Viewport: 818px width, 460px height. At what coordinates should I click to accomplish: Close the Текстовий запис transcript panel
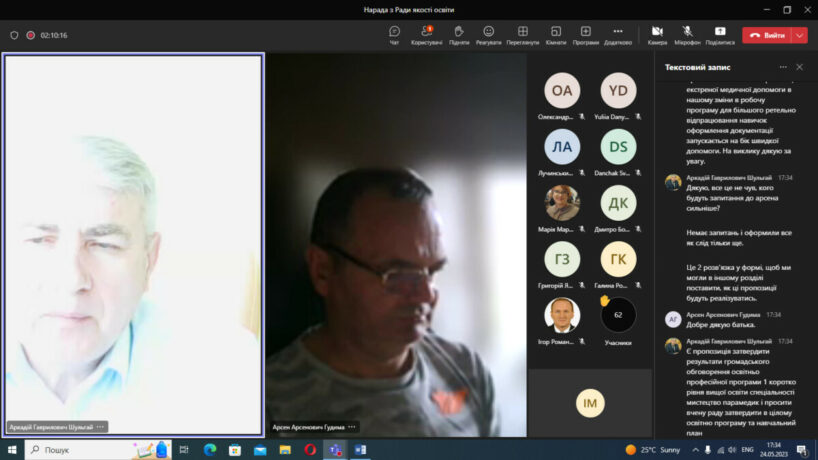[799, 67]
